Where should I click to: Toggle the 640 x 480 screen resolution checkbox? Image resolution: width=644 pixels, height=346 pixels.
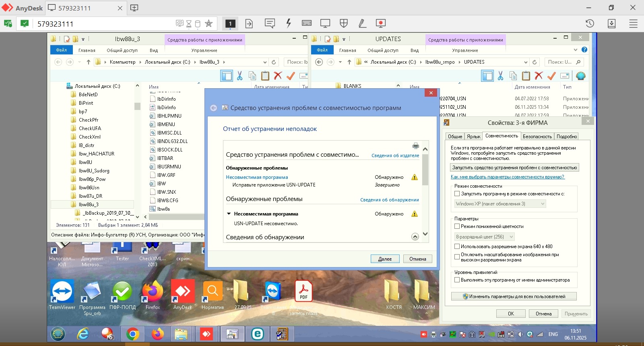click(457, 247)
